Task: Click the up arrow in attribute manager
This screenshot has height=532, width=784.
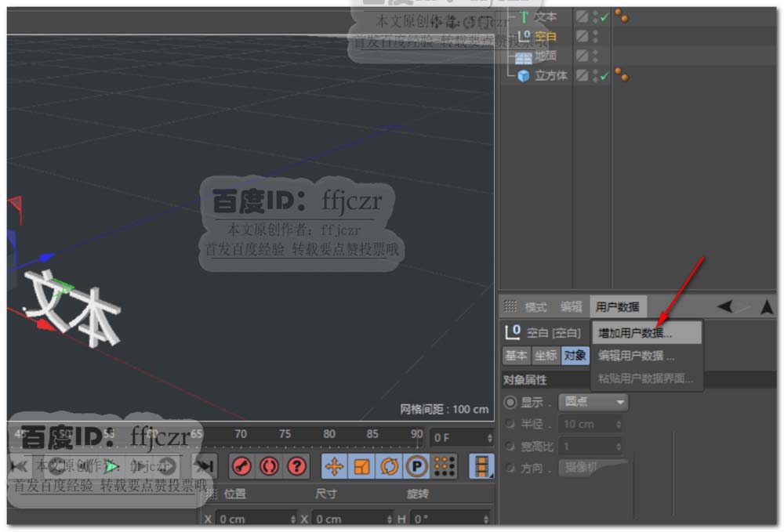Action: coord(767,306)
